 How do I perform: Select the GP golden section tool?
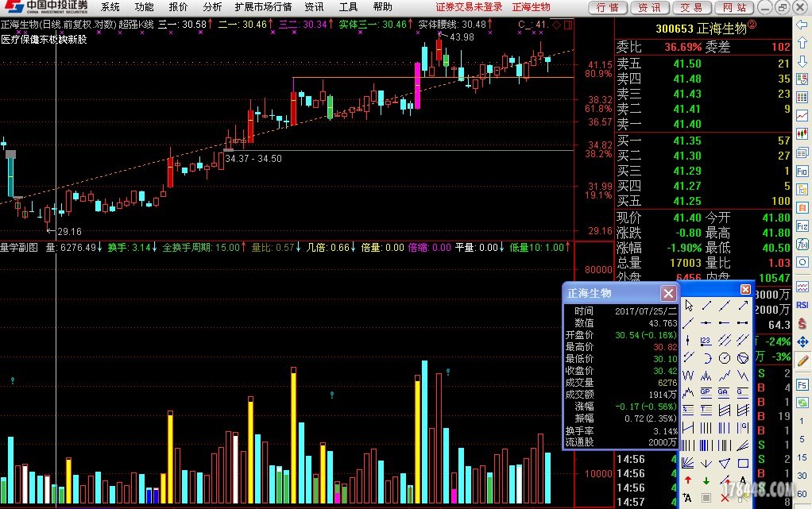(x=706, y=392)
